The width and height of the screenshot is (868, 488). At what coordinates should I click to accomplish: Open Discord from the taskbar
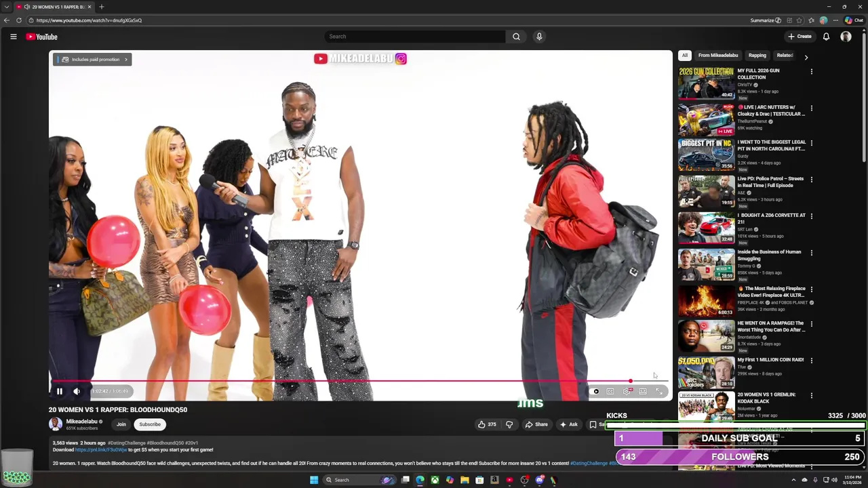(539, 480)
